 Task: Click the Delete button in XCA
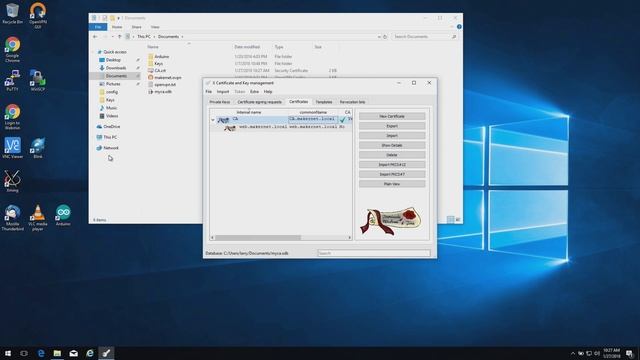392,155
